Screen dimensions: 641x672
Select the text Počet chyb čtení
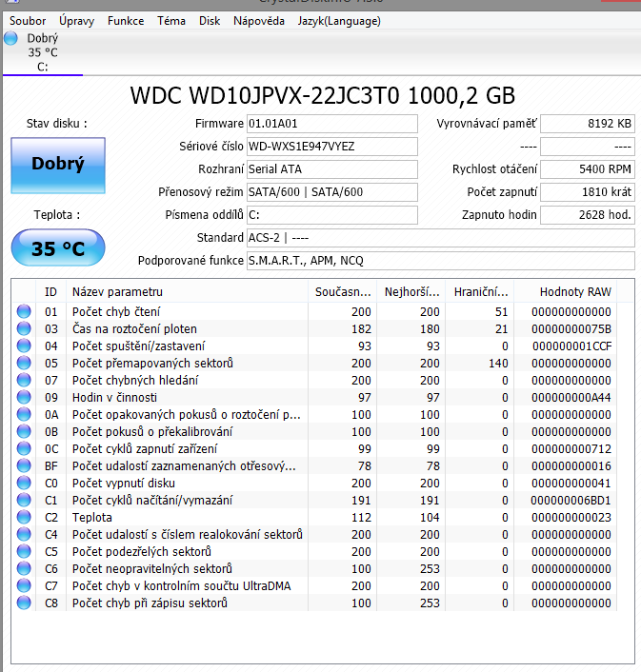tap(116, 312)
